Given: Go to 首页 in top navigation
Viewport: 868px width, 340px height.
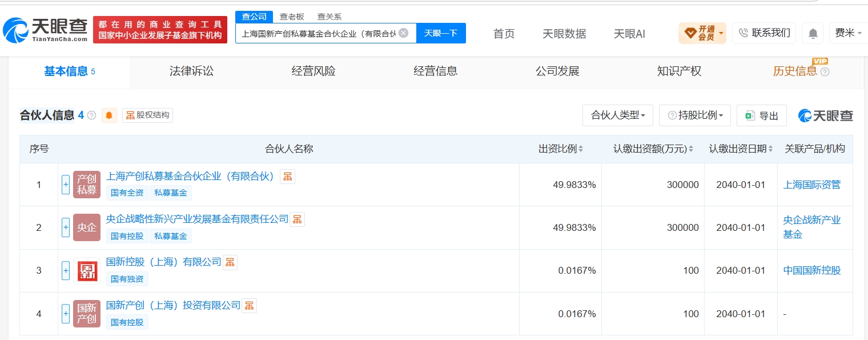Looking at the screenshot, I should 504,34.
